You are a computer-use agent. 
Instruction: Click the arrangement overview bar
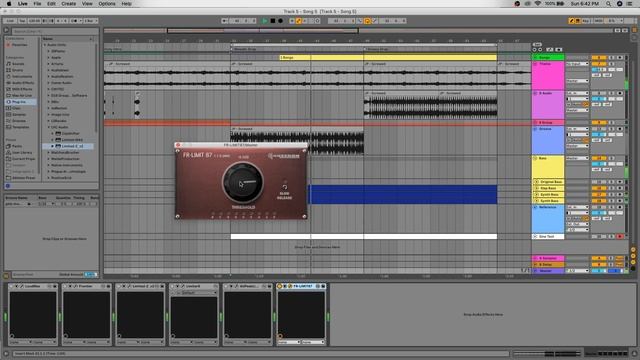click(x=359, y=31)
